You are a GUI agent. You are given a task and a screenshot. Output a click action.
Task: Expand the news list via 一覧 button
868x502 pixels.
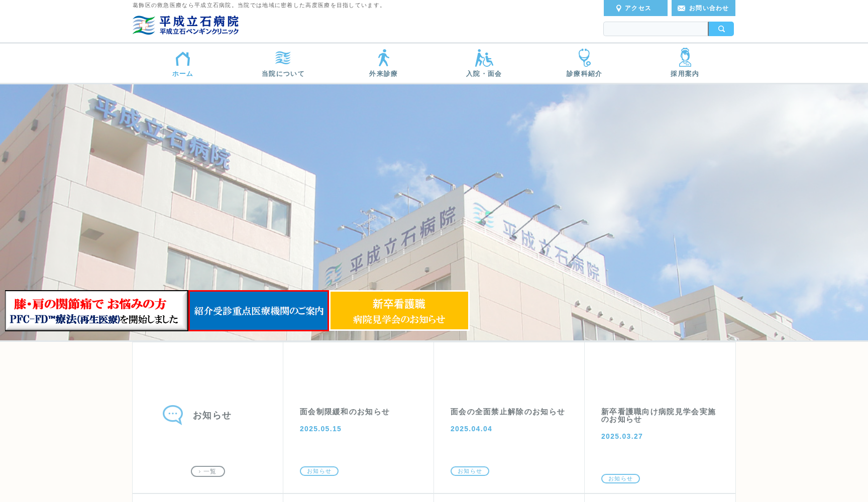tap(207, 471)
